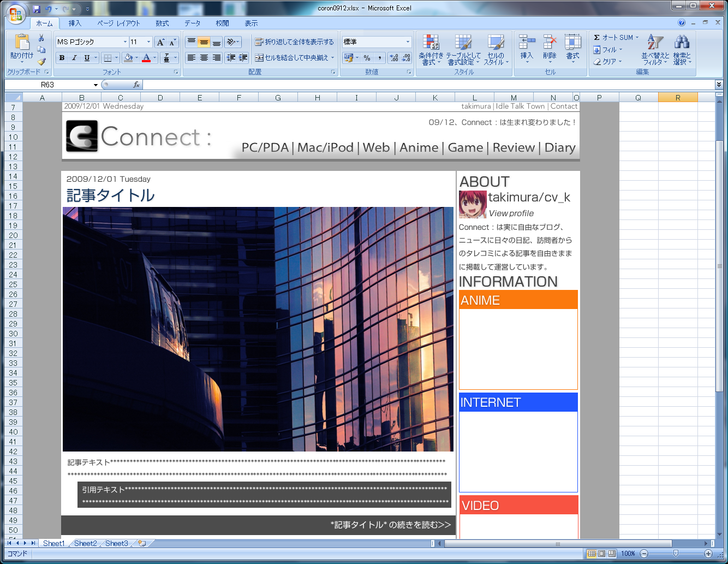Zoom out with minus button
This screenshot has width=728, height=564.
click(x=644, y=554)
